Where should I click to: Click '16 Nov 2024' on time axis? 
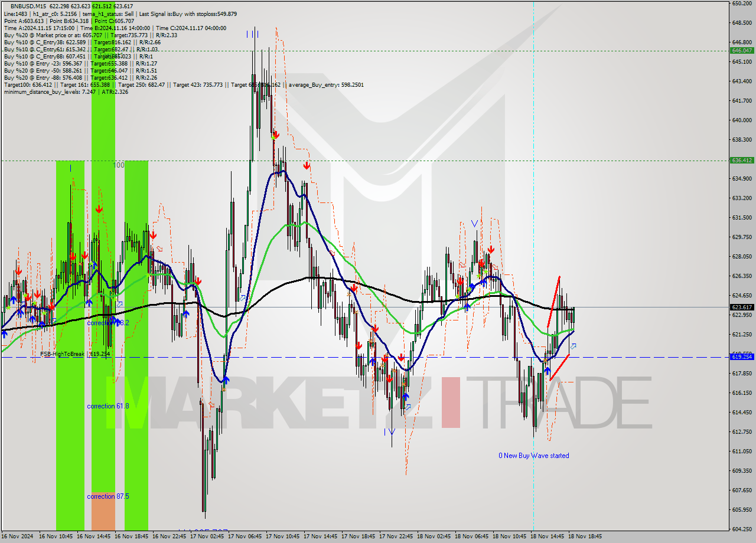(18, 537)
